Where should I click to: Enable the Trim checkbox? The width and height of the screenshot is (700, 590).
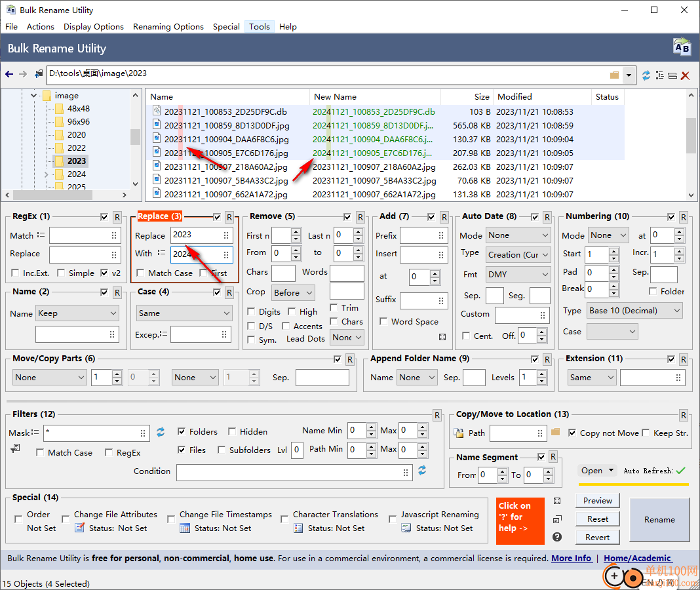[x=334, y=307]
